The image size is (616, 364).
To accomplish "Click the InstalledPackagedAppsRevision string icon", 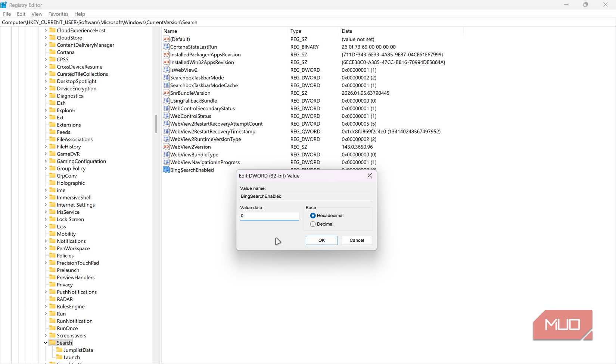I will [167, 54].
